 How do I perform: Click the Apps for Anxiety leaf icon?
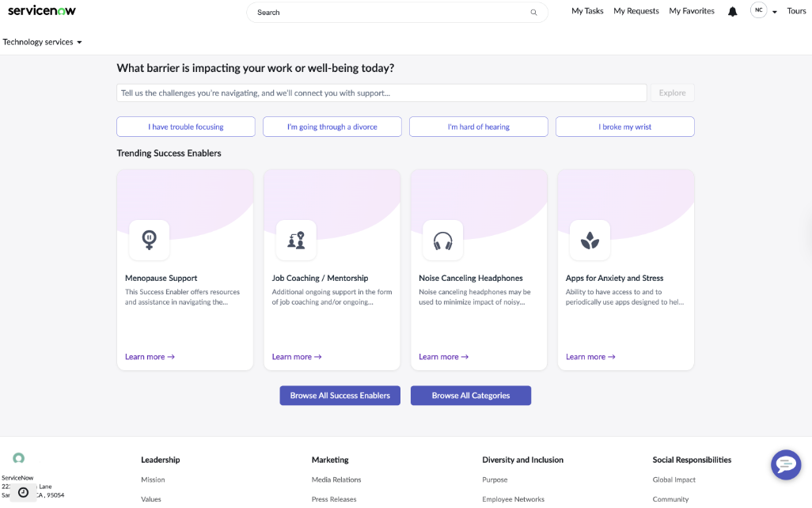point(590,241)
